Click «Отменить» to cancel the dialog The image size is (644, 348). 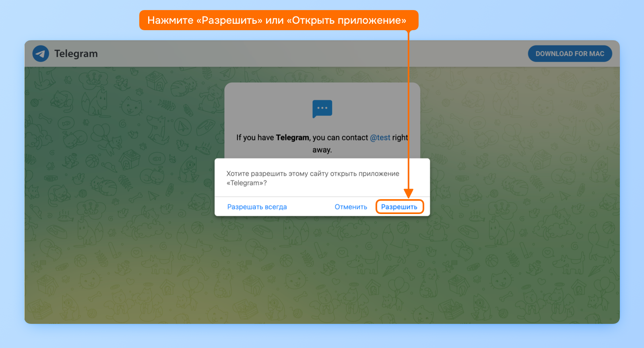coord(351,207)
